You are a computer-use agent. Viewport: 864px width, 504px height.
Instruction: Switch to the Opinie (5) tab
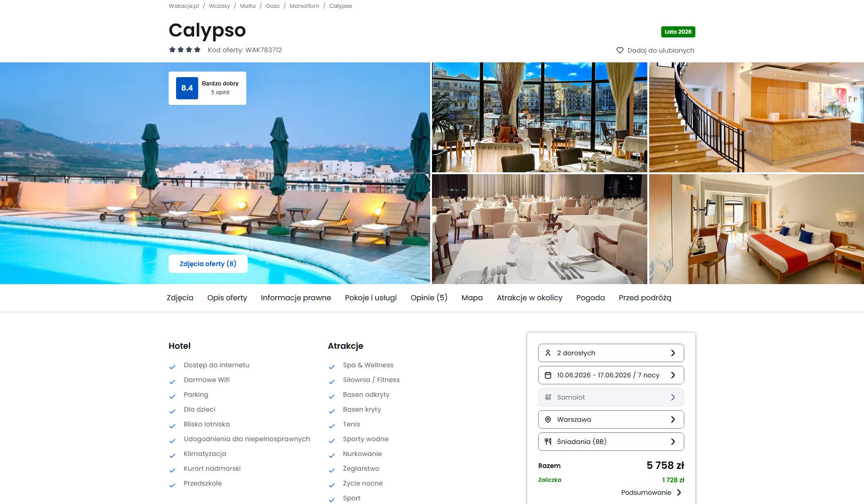tap(429, 298)
